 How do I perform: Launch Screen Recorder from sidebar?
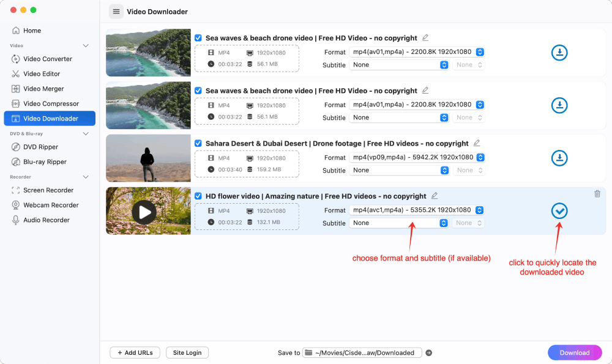(50, 190)
